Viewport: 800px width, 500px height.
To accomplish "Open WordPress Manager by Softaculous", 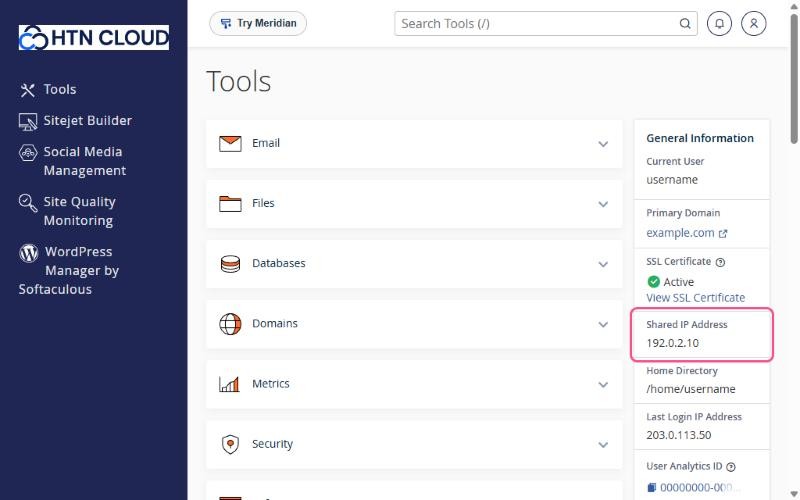I will point(69,270).
